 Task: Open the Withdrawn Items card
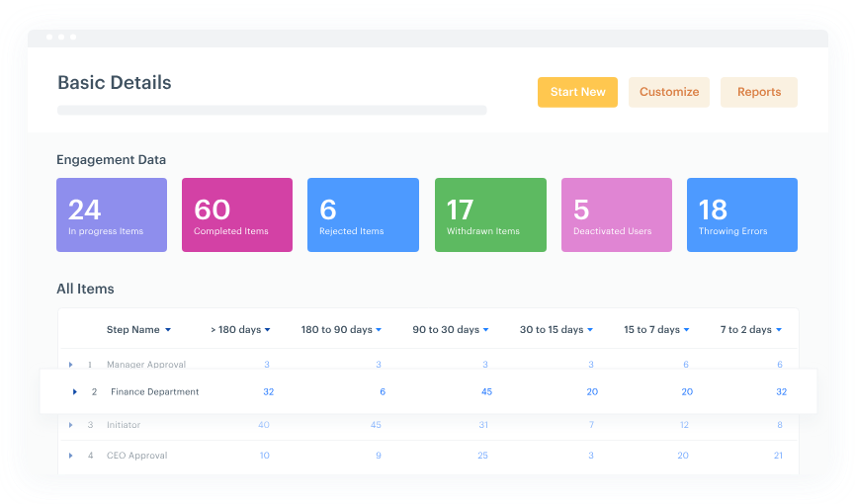tap(490, 214)
